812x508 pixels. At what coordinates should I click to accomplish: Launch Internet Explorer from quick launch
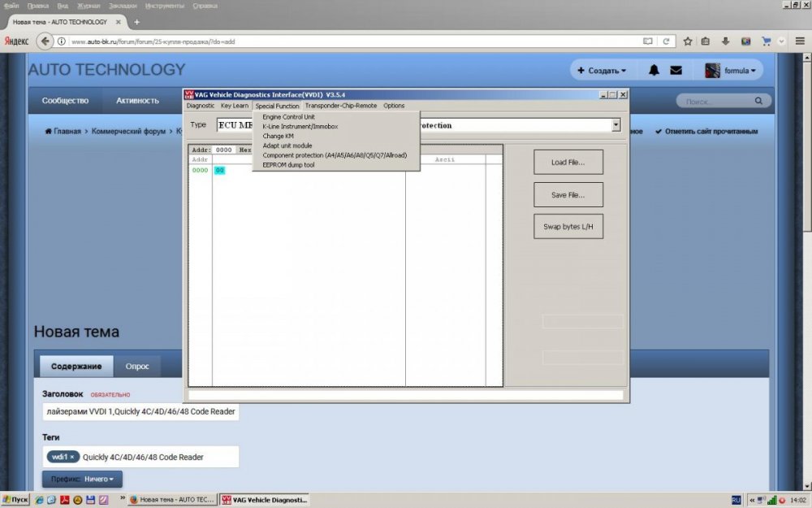click(x=39, y=500)
